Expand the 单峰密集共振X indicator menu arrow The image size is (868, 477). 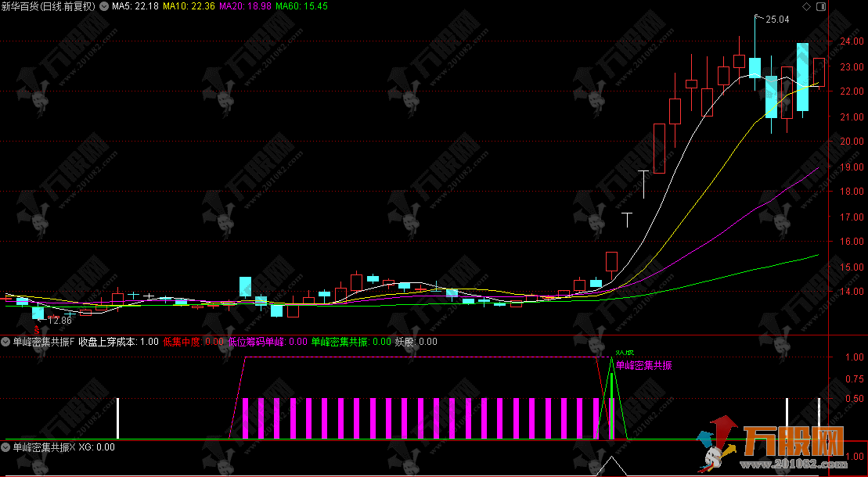(x=6, y=447)
